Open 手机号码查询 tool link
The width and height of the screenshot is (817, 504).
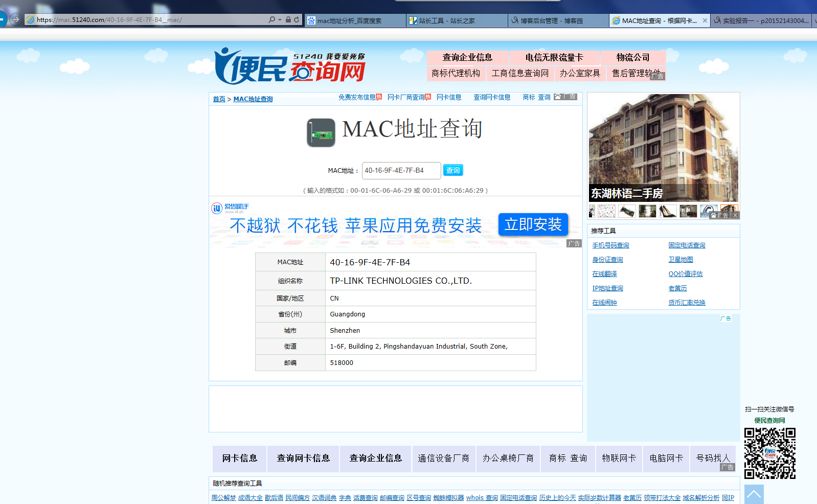[x=610, y=245]
